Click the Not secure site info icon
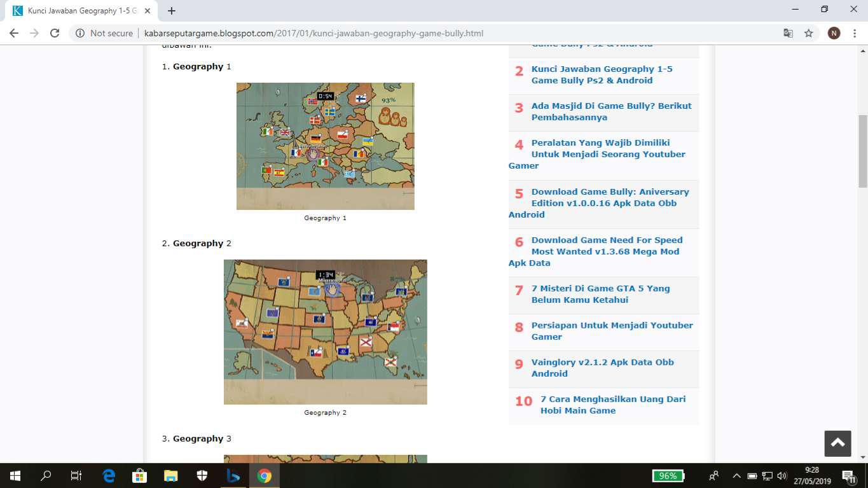868x488 pixels. pos(80,33)
